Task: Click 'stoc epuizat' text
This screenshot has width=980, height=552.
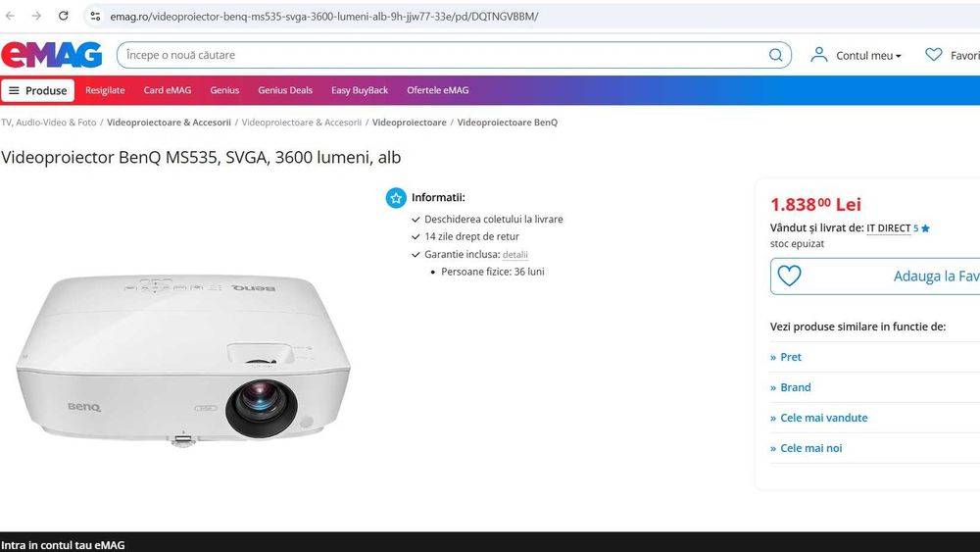Action: coord(797,244)
